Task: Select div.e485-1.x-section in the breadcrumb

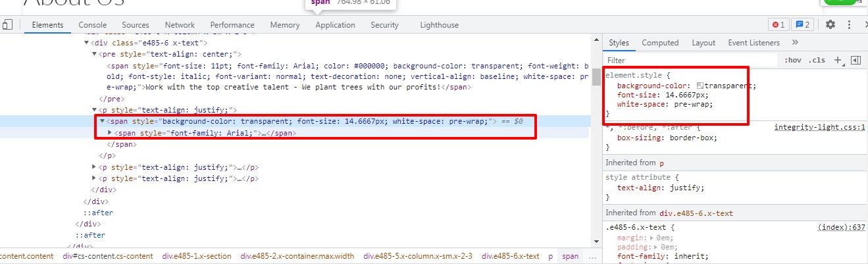Action: pyautogui.click(x=197, y=256)
